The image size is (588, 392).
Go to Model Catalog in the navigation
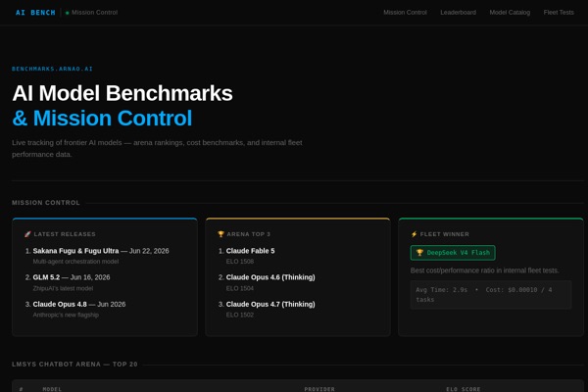coord(510,13)
